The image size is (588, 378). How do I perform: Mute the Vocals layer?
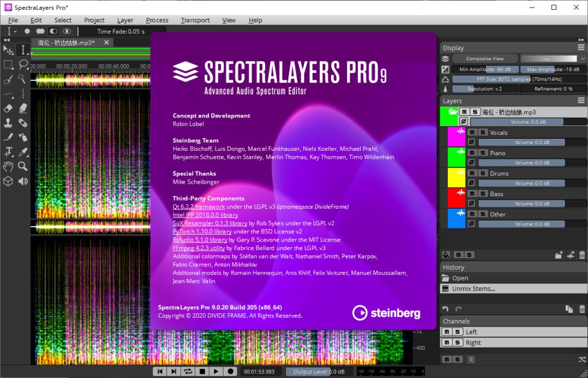coord(472,133)
